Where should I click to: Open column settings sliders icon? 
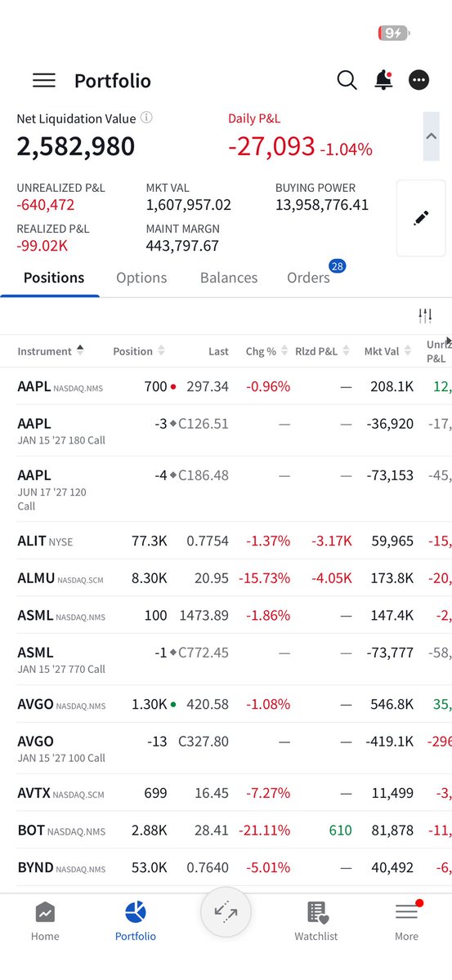pyautogui.click(x=425, y=315)
